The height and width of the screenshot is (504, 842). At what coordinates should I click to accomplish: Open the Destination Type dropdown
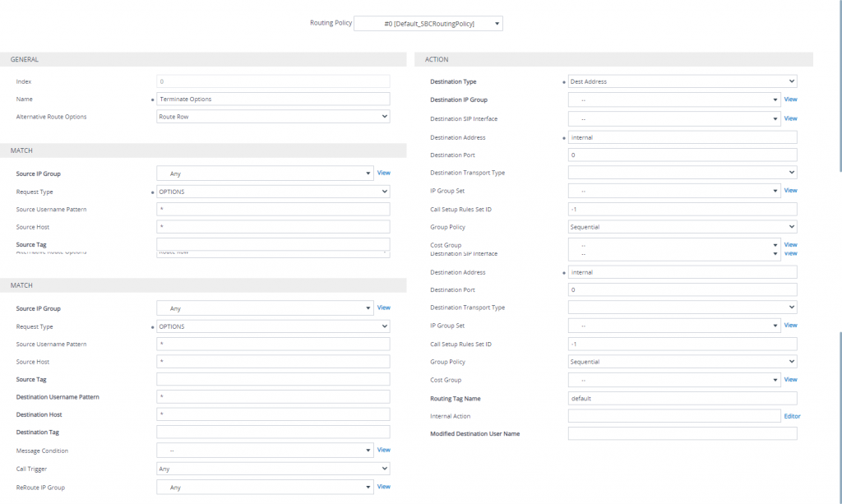point(682,81)
